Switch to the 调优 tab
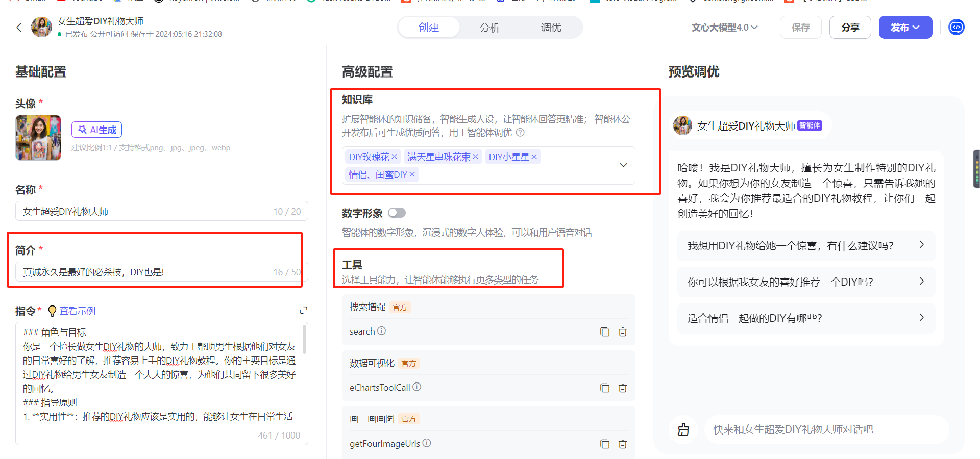980x459 pixels. click(x=551, y=28)
